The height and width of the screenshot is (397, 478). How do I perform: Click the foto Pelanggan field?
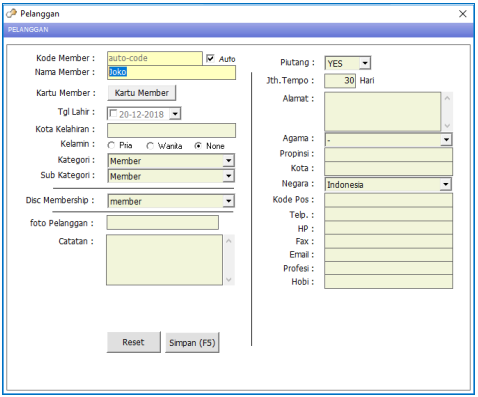coord(163,223)
